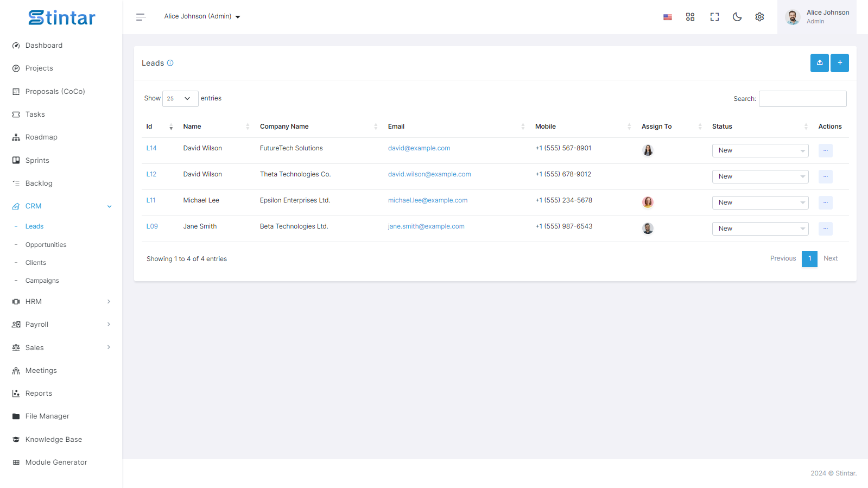Screen dimensions: 868x488
Task: Open actions menu for lead L14
Action: point(826,150)
